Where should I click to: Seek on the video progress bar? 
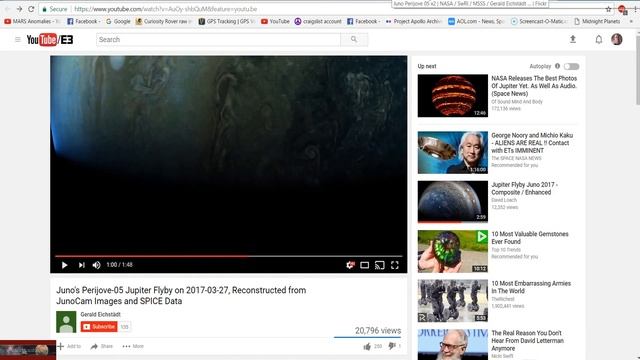click(x=229, y=256)
